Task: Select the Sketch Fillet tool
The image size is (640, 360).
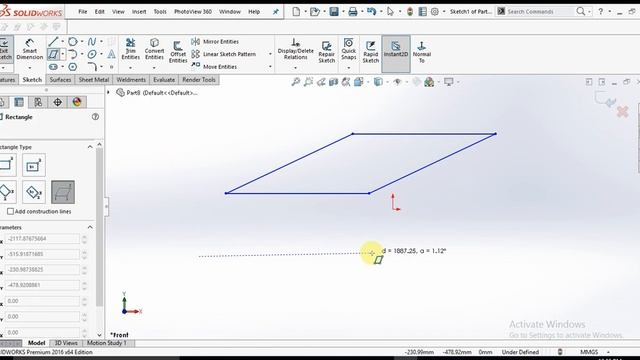Action: pos(92,67)
